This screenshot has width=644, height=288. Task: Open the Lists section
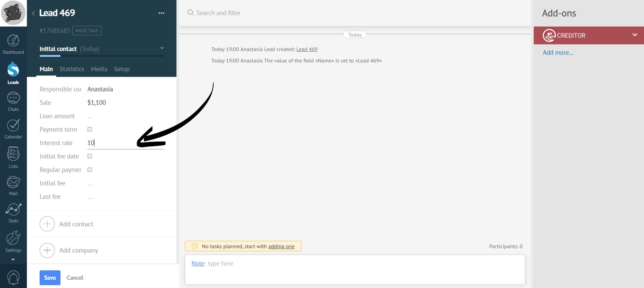13,157
